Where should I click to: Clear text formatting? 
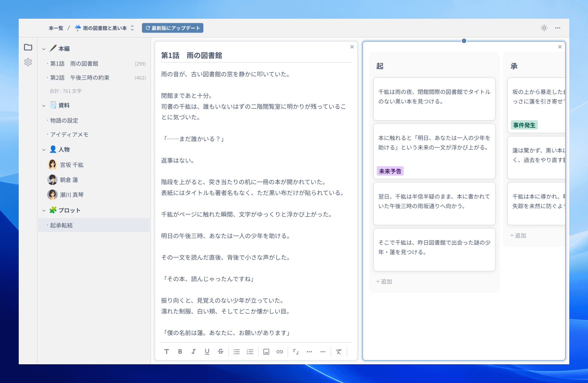(x=339, y=352)
